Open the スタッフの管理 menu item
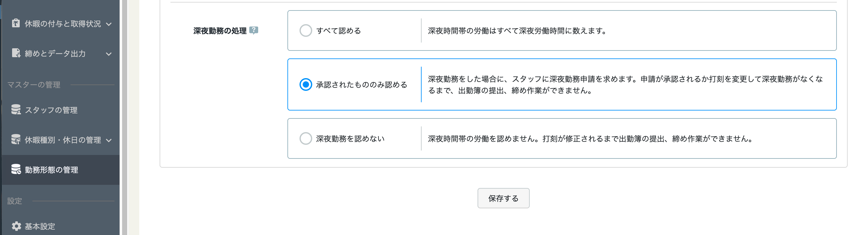This screenshot has height=235, width=868. click(51, 110)
